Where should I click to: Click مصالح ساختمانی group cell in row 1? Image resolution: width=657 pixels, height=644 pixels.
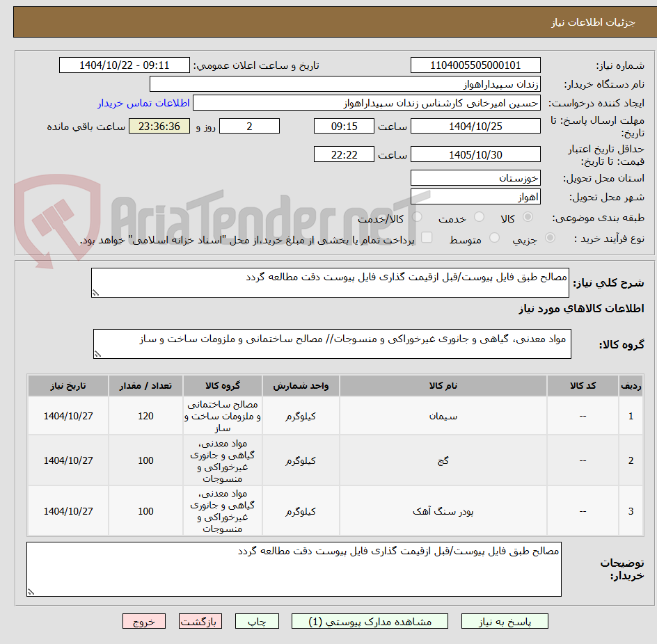click(x=223, y=416)
